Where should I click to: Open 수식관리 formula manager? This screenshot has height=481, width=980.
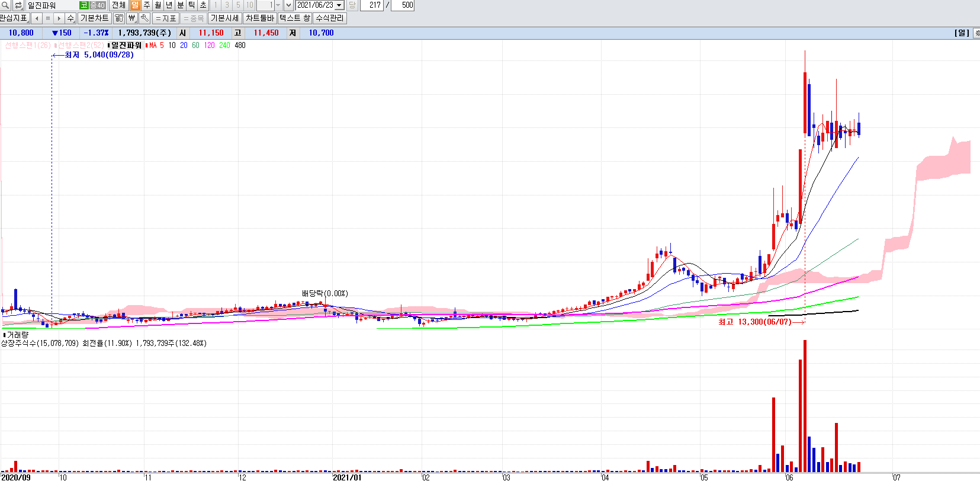[x=330, y=18]
